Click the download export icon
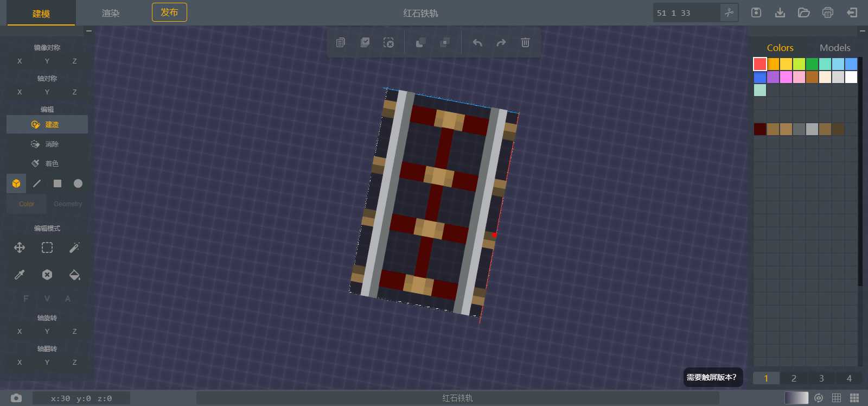The height and width of the screenshot is (406, 868). 780,12
